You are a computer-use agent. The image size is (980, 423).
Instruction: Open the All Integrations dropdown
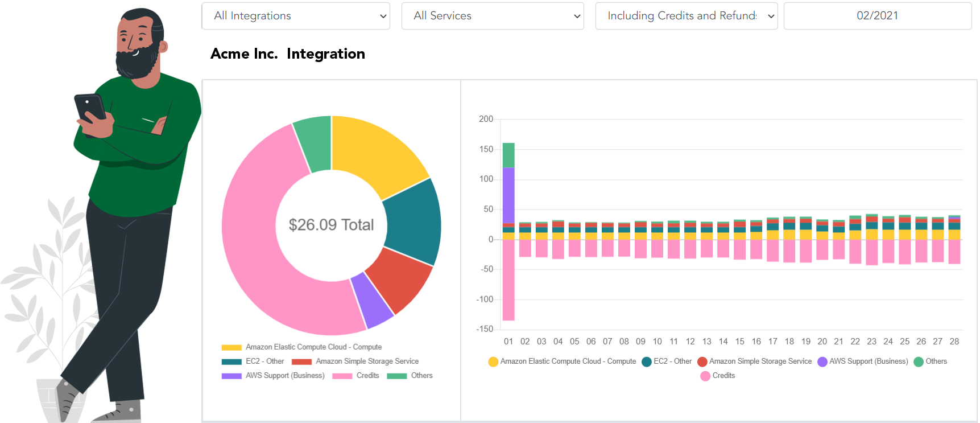[295, 16]
